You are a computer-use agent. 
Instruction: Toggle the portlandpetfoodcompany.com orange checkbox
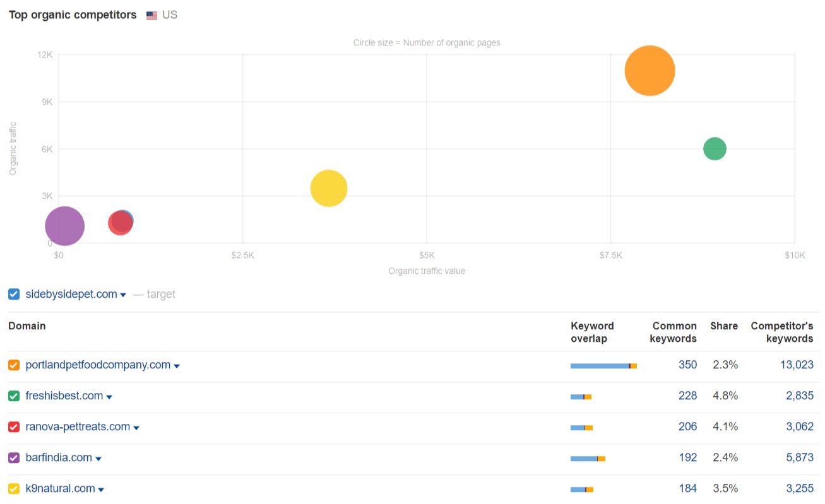point(14,365)
